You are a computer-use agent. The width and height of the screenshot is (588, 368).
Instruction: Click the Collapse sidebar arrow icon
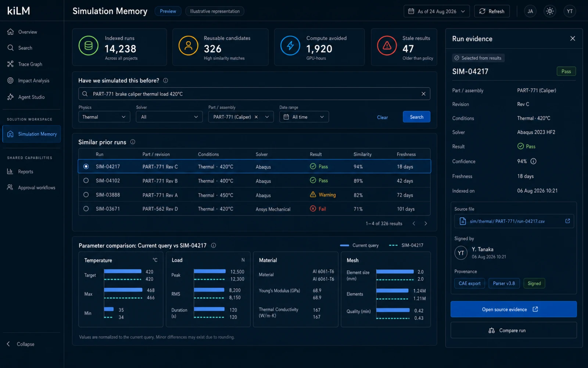8,344
